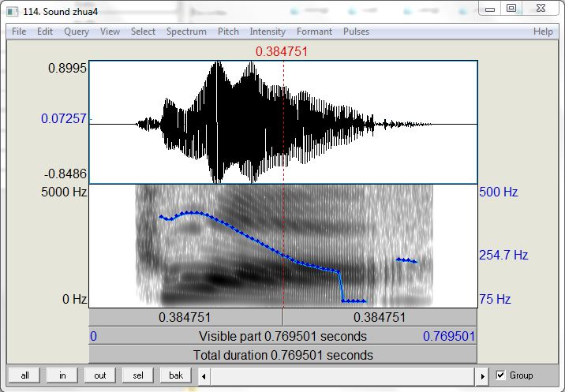Viewport: 565px width, 392px height.
Task: Click the window end time 0.769501 label
Action: point(449,336)
